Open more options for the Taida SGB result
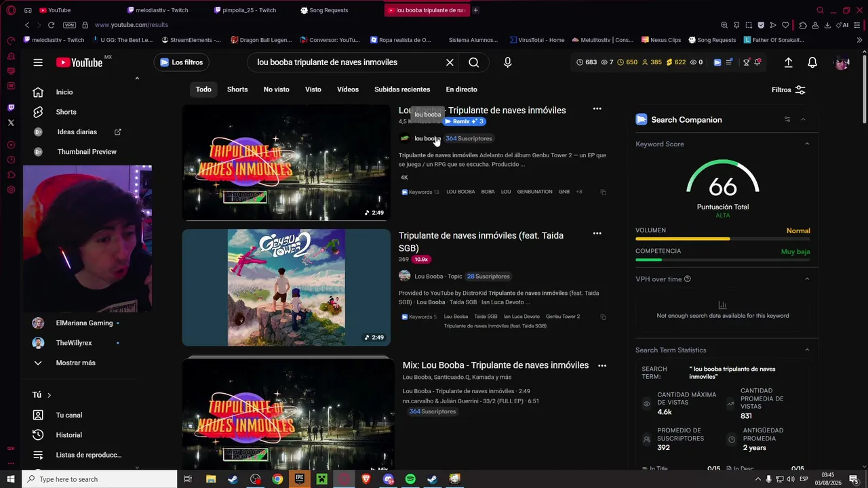 click(597, 234)
